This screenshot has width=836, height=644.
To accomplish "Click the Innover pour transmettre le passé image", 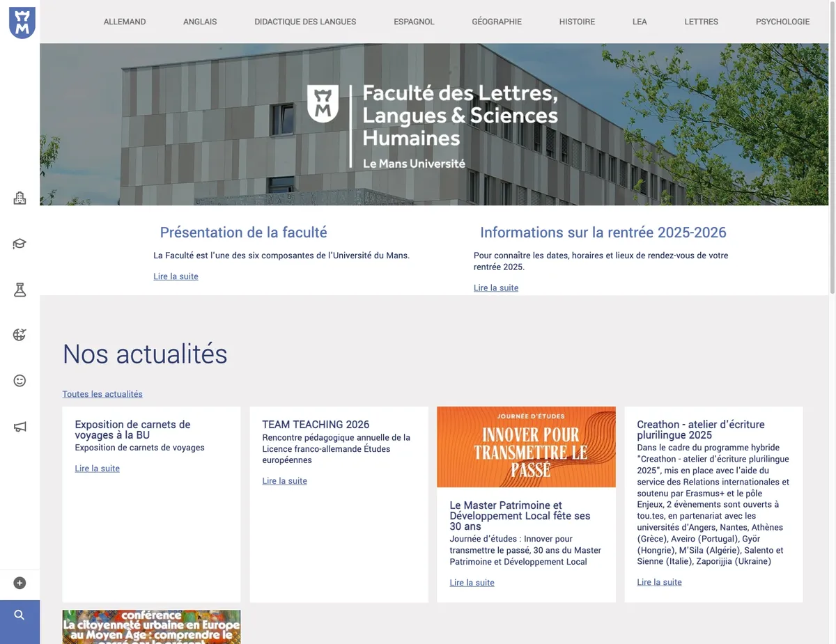I will 526,447.
